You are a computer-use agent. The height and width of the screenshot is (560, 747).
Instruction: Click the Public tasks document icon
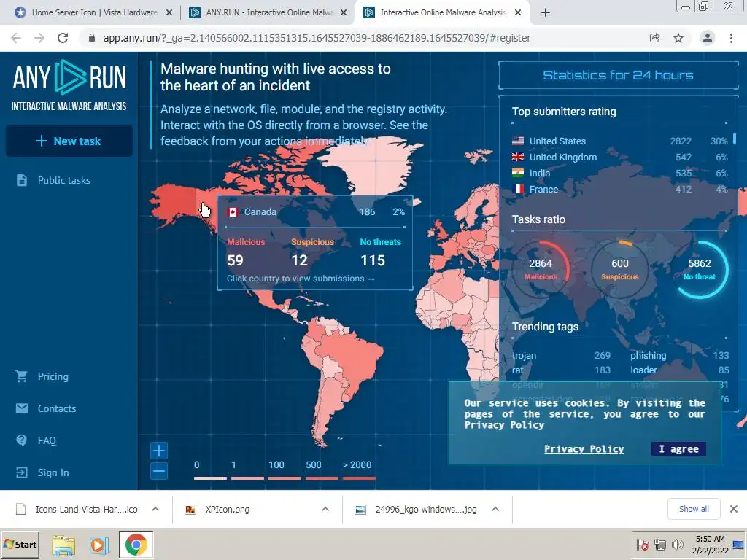tap(21, 180)
